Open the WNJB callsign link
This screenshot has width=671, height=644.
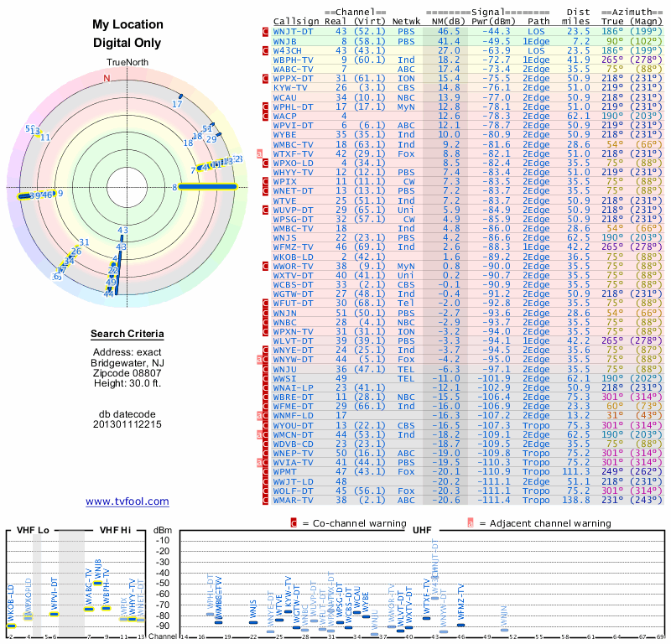coord(285,41)
